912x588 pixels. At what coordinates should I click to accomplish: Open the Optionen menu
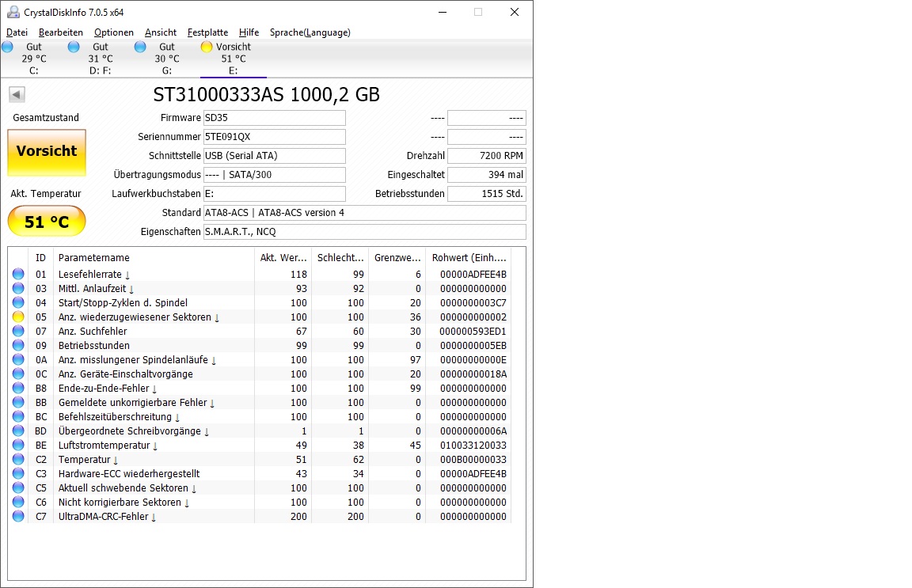114,32
